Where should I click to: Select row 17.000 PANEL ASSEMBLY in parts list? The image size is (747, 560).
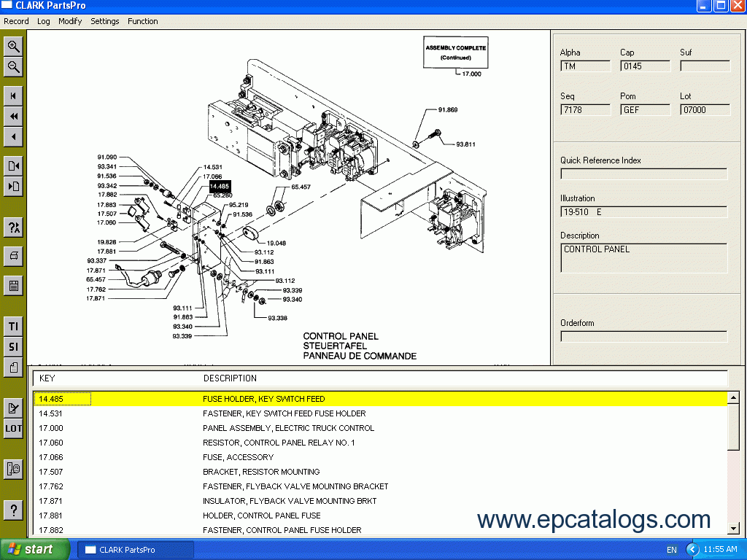[x=288, y=428]
